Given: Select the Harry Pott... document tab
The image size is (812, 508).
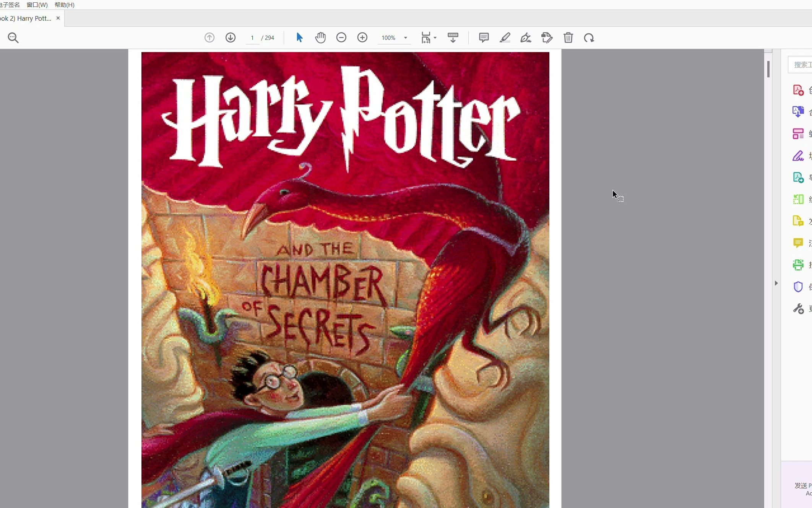Looking at the screenshot, I should tap(26, 18).
